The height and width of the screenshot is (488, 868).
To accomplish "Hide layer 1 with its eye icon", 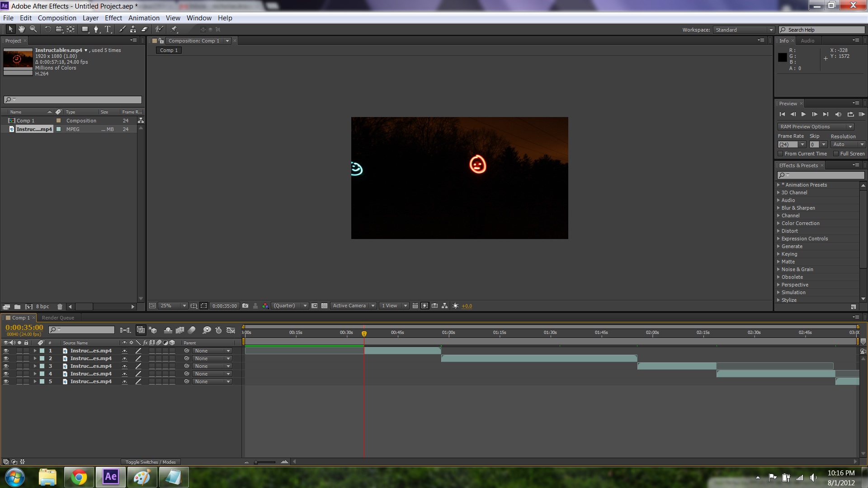I will 6,351.
